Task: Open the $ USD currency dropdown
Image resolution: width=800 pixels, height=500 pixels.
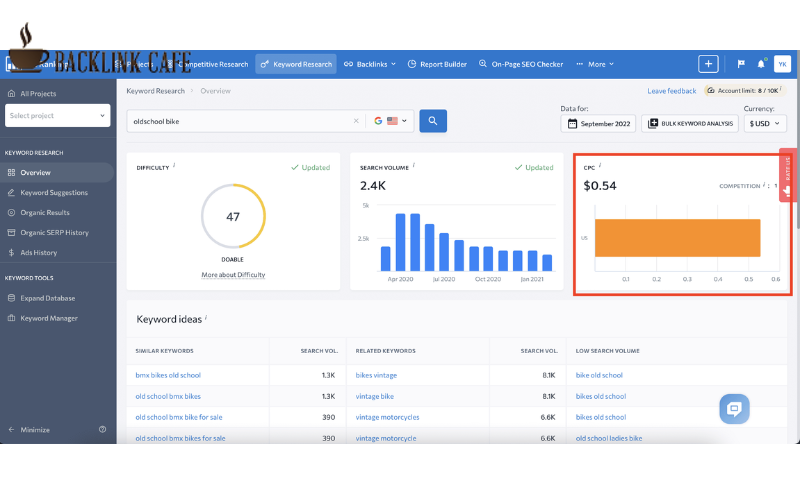Action: click(x=765, y=123)
